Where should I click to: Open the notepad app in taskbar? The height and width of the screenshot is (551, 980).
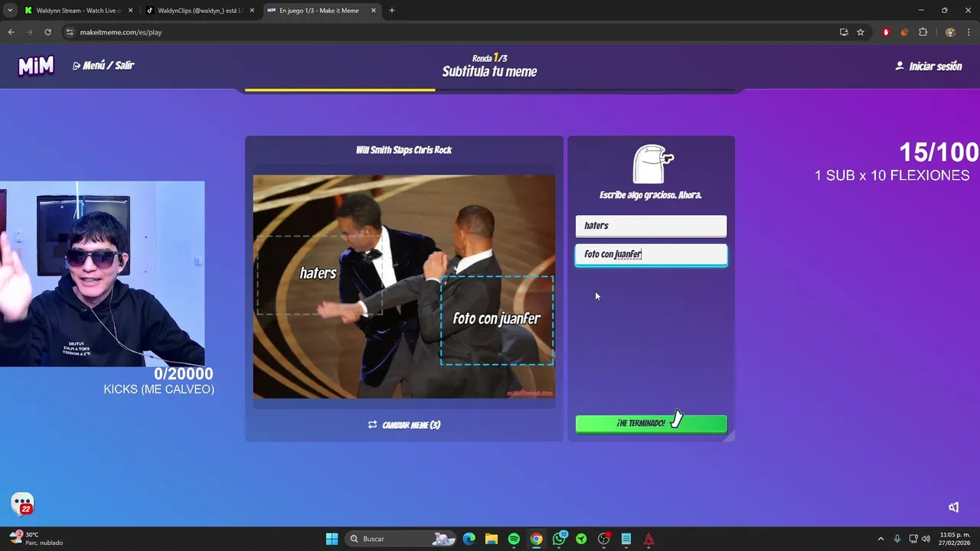click(626, 539)
